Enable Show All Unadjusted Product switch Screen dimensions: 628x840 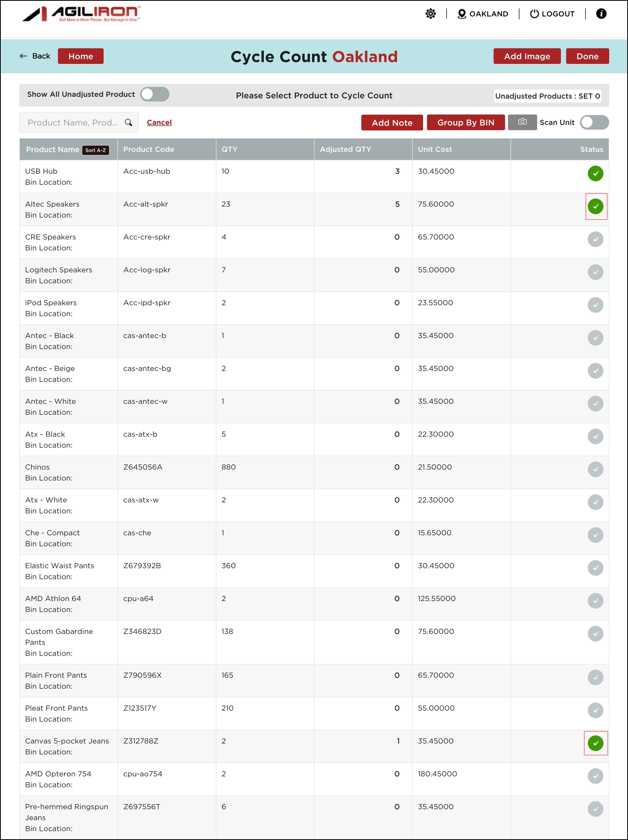155,94
